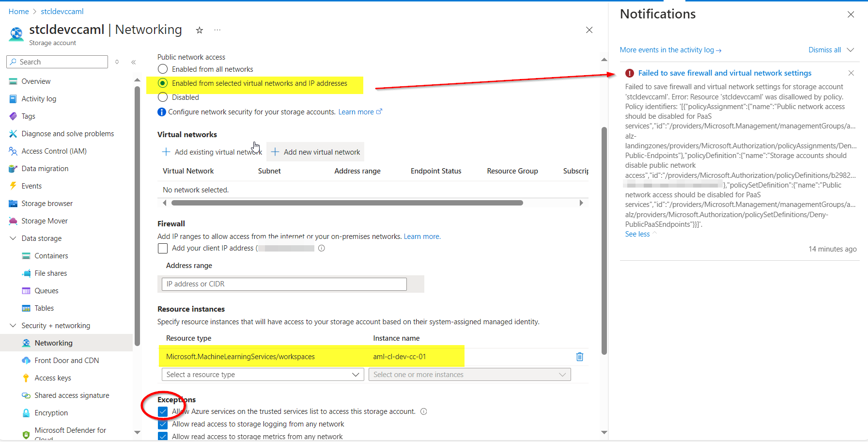Viewport: 868px width, 442px height.
Task: Click the info icon beside client IP address
Action: coord(321,248)
